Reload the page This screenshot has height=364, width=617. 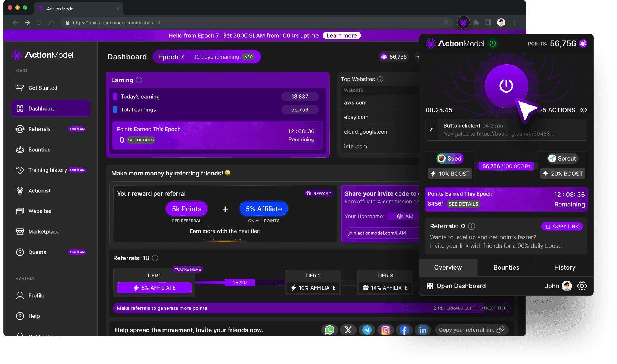(39, 23)
